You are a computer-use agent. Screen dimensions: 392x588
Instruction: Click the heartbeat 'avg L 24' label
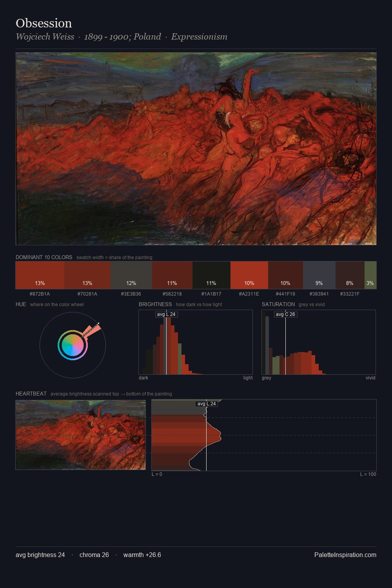(207, 404)
